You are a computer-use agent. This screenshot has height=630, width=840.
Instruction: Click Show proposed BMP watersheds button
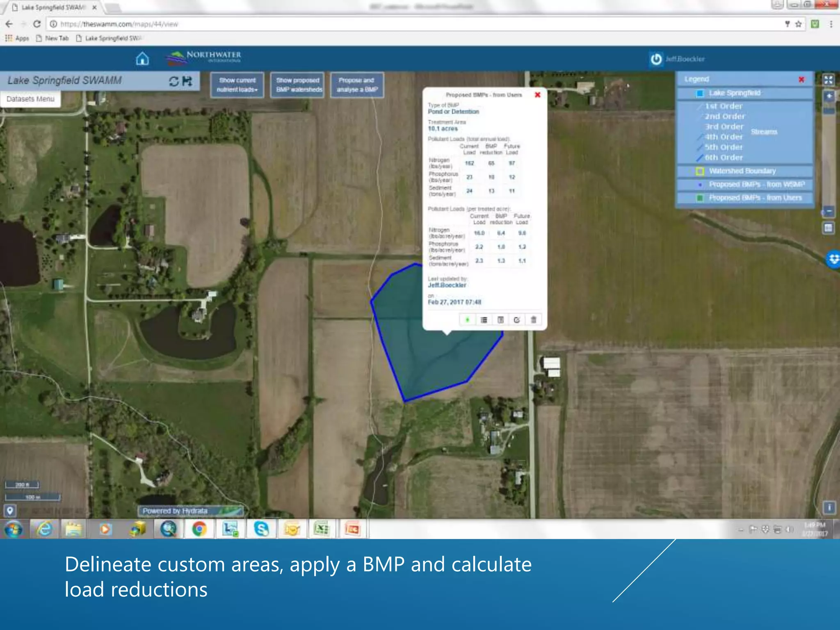click(x=299, y=85)
